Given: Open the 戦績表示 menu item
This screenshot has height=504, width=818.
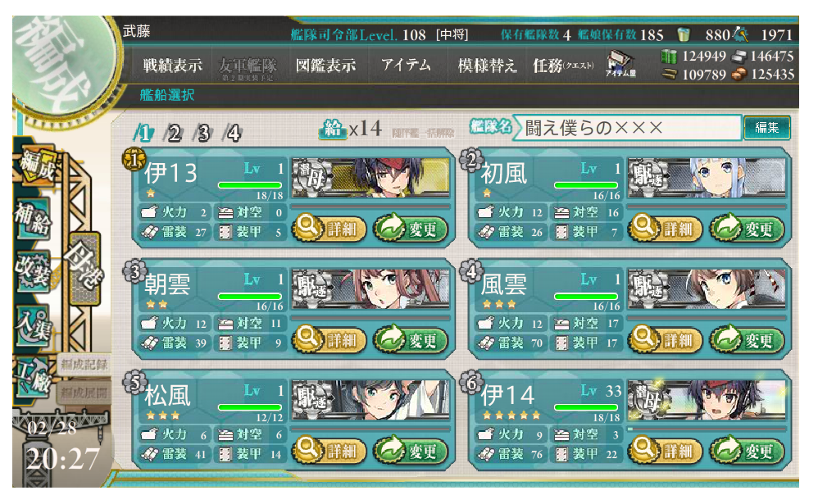Looking at the screenshot, I should tap(173, 66).
